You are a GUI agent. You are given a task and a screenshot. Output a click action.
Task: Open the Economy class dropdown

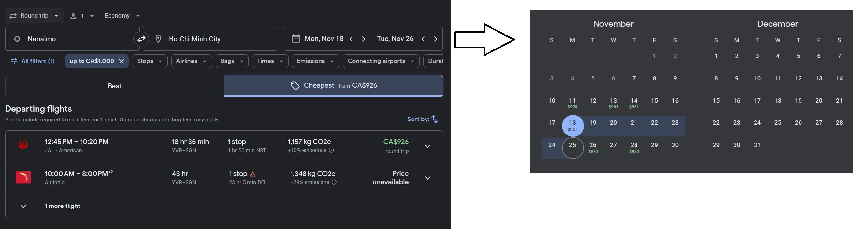tap(122, 16)
